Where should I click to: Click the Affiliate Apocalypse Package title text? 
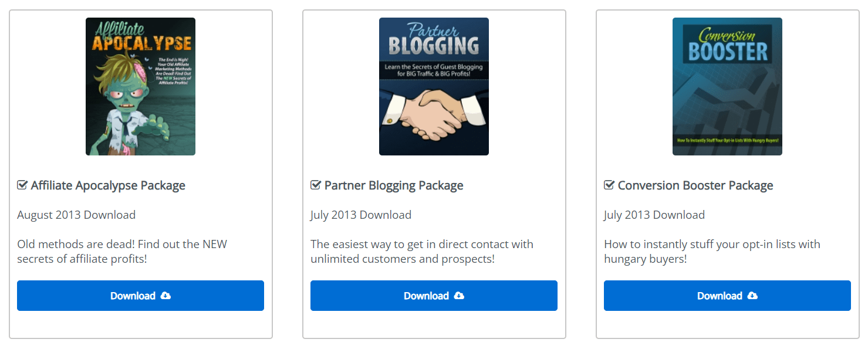pos(108,185)
